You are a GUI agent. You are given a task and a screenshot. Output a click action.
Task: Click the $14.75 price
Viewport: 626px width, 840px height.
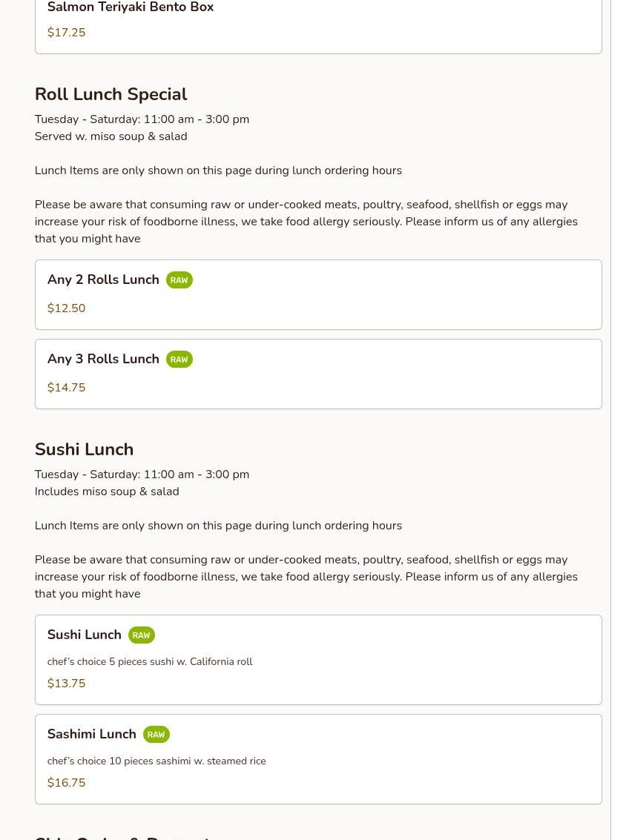pyautogui.click(x=66, y=388)
